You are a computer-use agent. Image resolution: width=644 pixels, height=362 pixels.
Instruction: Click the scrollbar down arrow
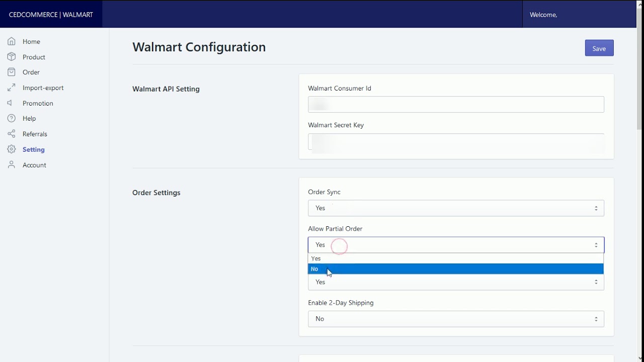pos(639,358)
